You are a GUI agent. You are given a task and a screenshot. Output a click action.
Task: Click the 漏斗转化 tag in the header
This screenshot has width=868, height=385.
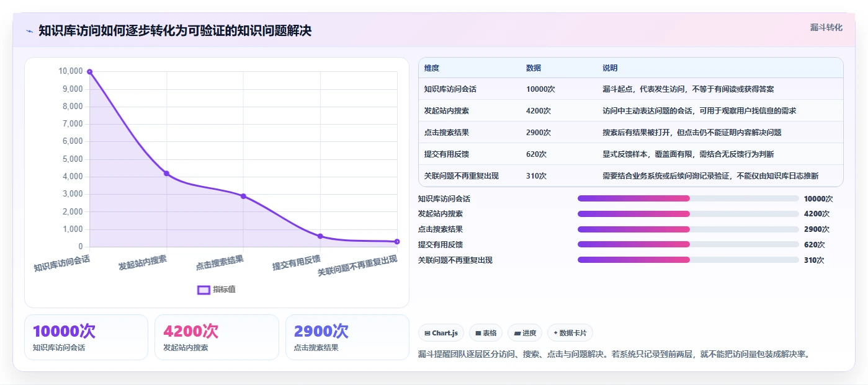[x=826, y=28]
